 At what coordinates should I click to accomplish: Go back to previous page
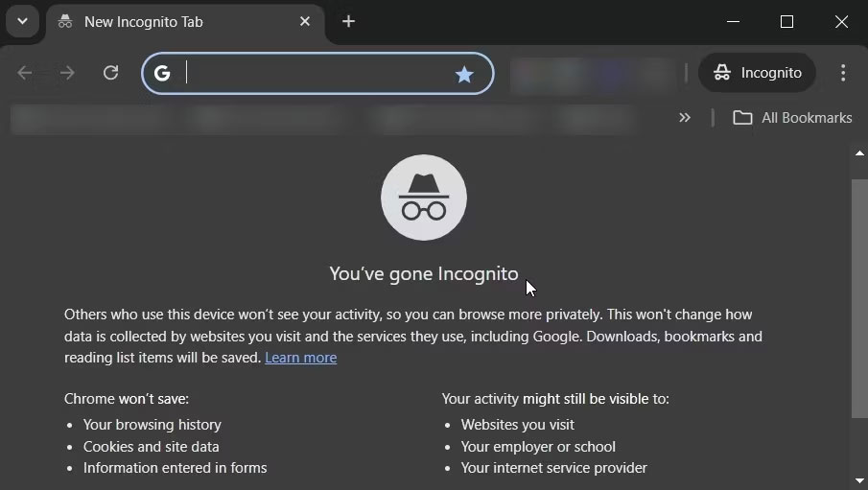25,73
